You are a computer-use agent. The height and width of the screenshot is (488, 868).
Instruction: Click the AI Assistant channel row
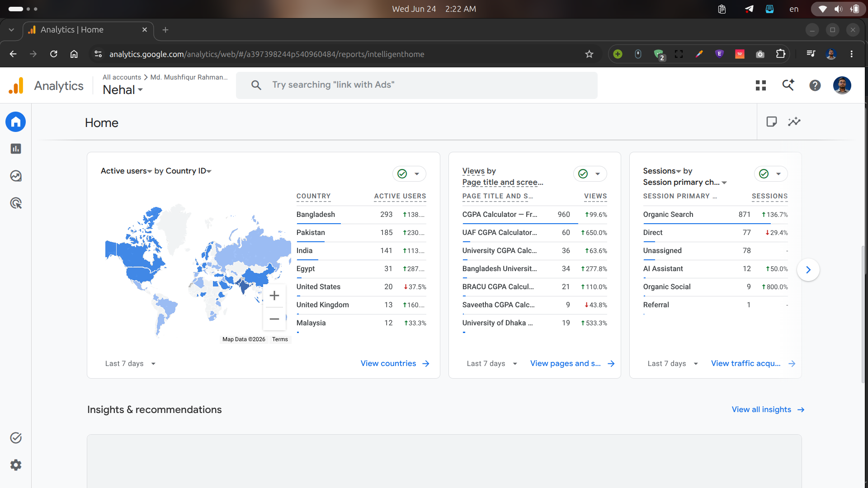[x=715, y=269]
